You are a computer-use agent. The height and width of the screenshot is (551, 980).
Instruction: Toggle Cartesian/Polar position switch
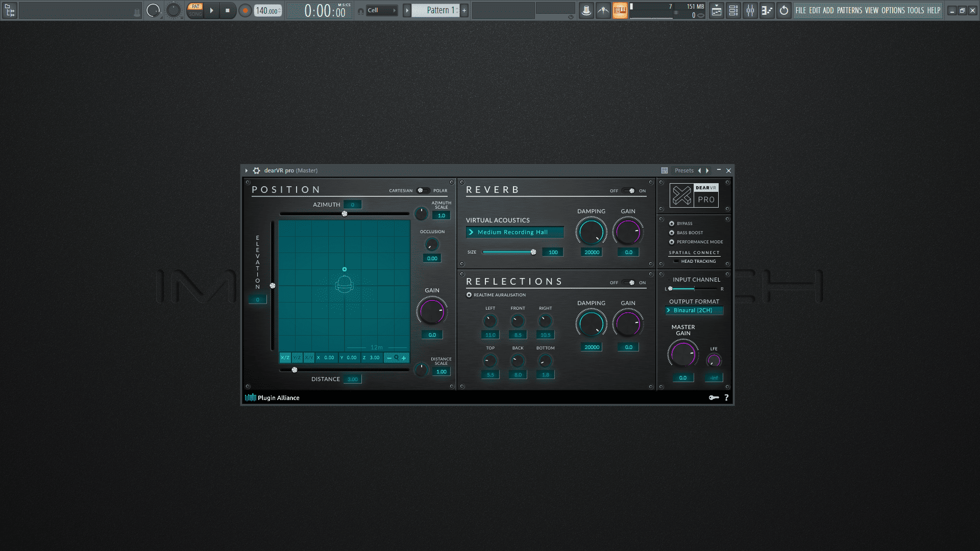pos(423,190)
